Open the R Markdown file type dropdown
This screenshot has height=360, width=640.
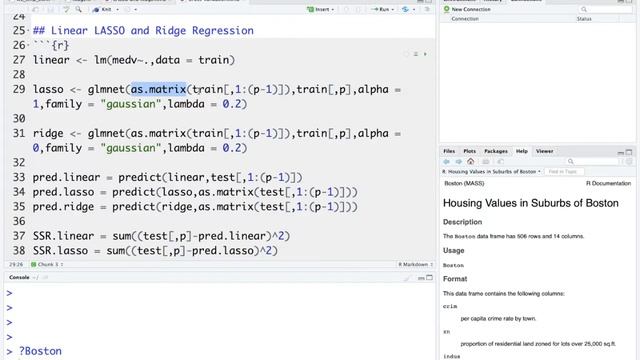[x=415, y=264]
